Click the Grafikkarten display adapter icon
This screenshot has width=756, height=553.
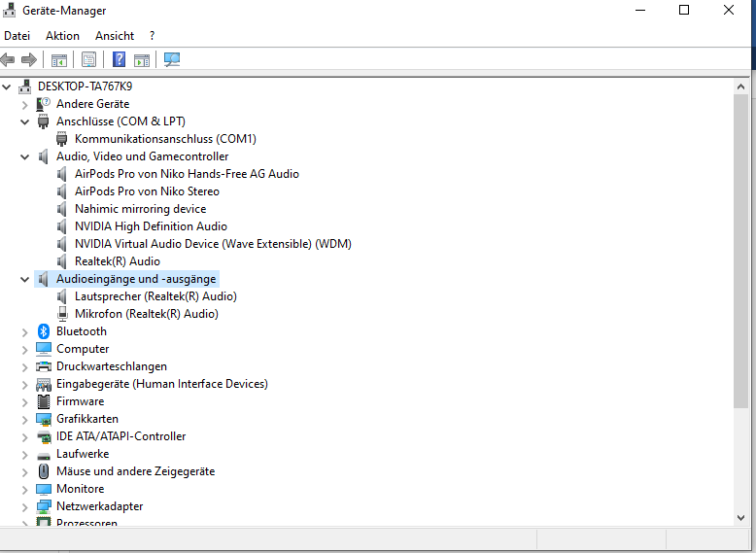point(44,420)
